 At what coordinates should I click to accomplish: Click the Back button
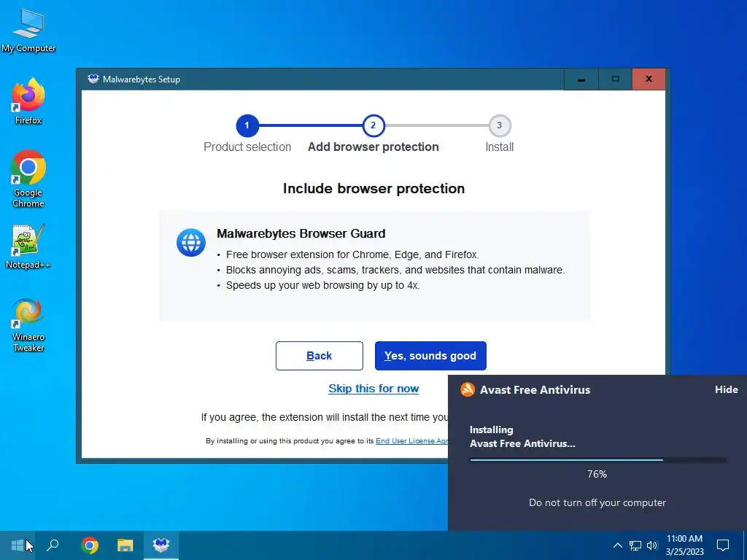tap(320, 356)
